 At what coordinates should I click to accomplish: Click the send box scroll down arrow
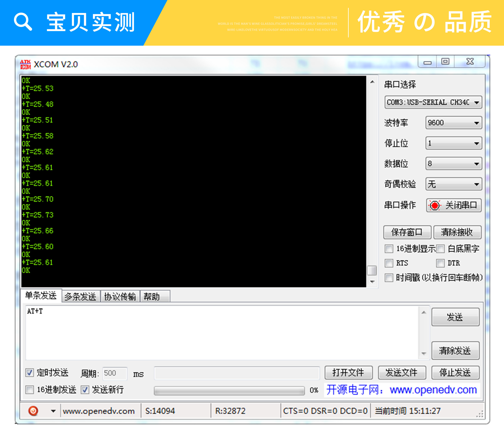[x=424, y=354]
